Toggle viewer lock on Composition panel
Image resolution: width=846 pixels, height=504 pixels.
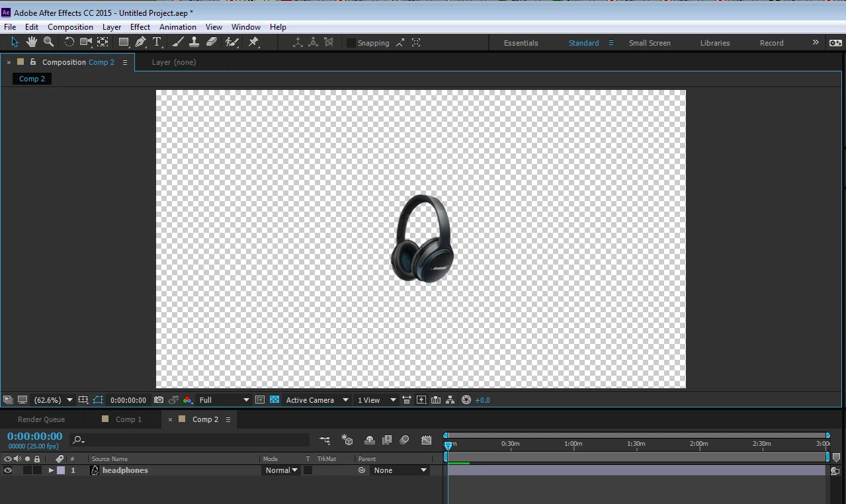tap(33, 62)
